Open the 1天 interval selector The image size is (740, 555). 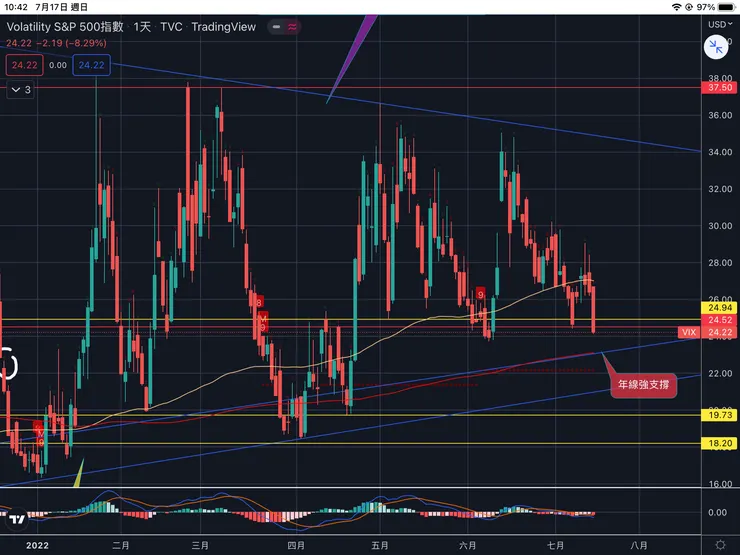point(142,27)
